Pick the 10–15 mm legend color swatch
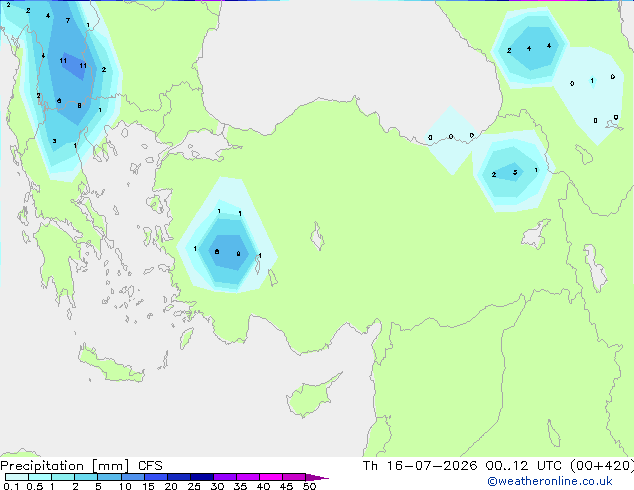 point(132,477)
